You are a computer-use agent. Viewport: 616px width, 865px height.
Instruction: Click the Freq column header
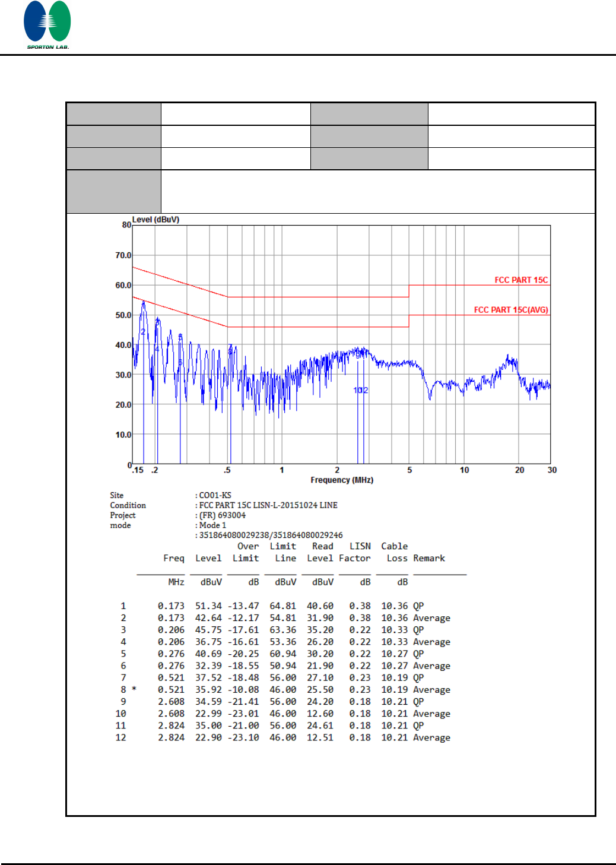(174, 558)
